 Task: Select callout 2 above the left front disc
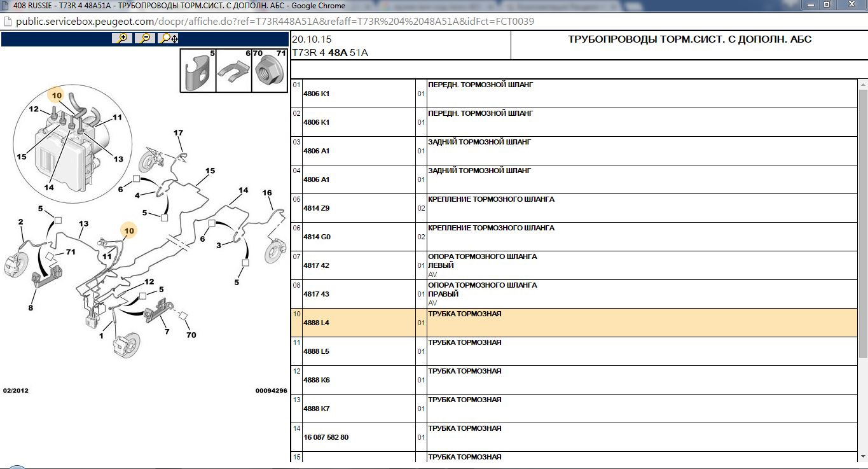coord(20,222)
